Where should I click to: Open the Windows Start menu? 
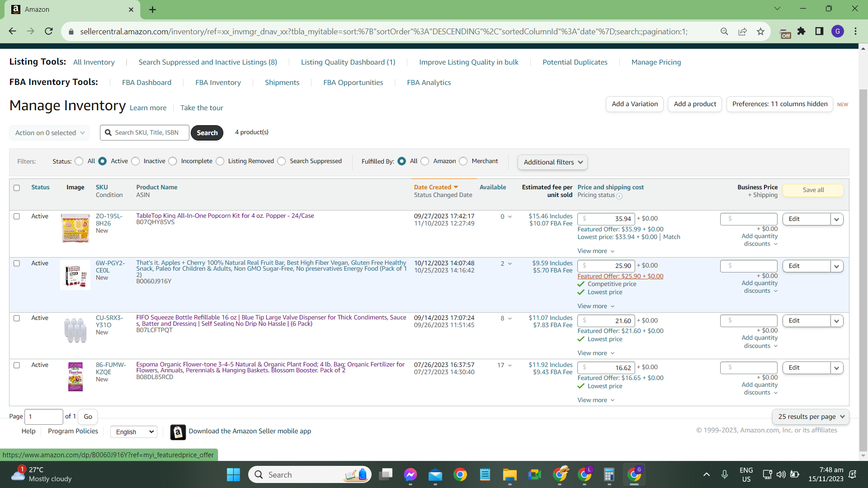point(233,474)
